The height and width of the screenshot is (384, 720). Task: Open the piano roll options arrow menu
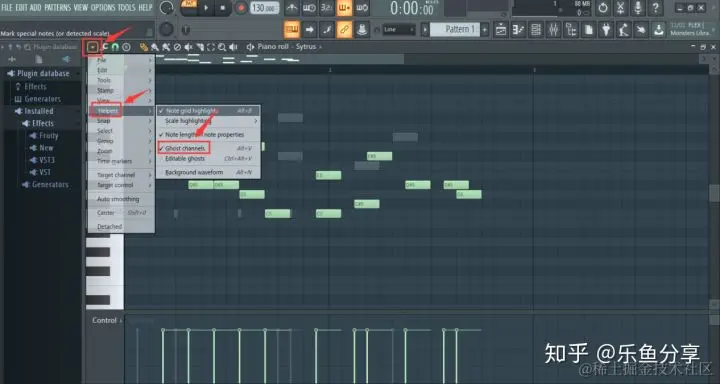[x=93, y=47]
